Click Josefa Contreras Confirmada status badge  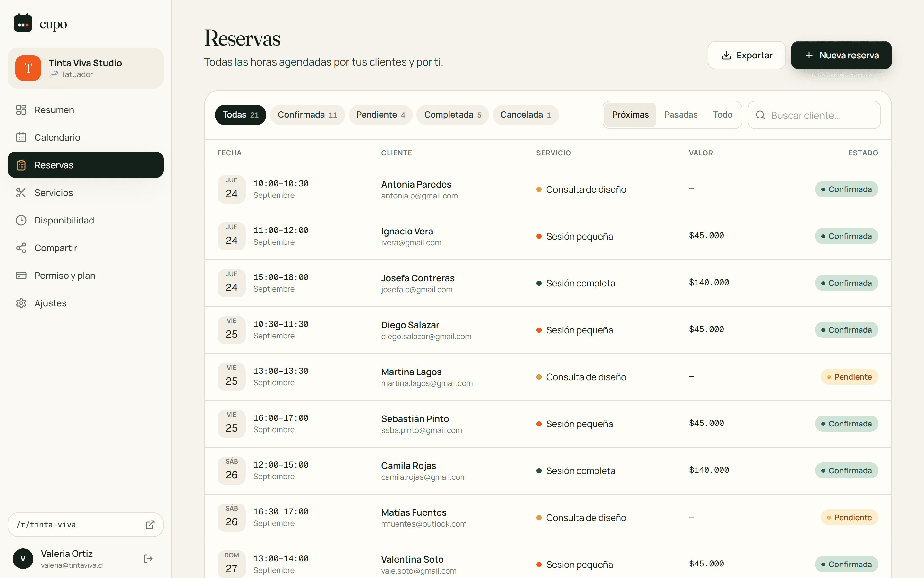click(846, 283)
